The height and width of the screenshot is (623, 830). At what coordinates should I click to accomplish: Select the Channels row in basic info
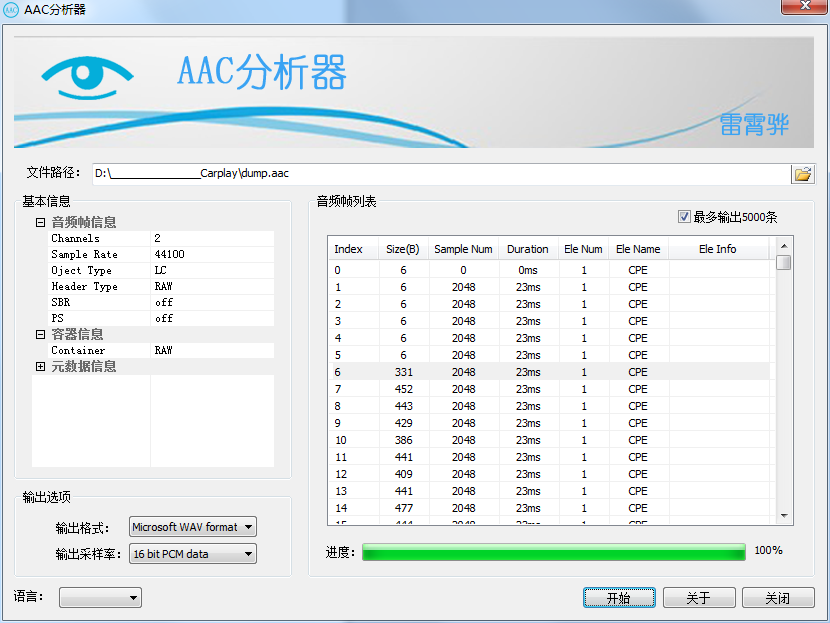coord(110,238)
